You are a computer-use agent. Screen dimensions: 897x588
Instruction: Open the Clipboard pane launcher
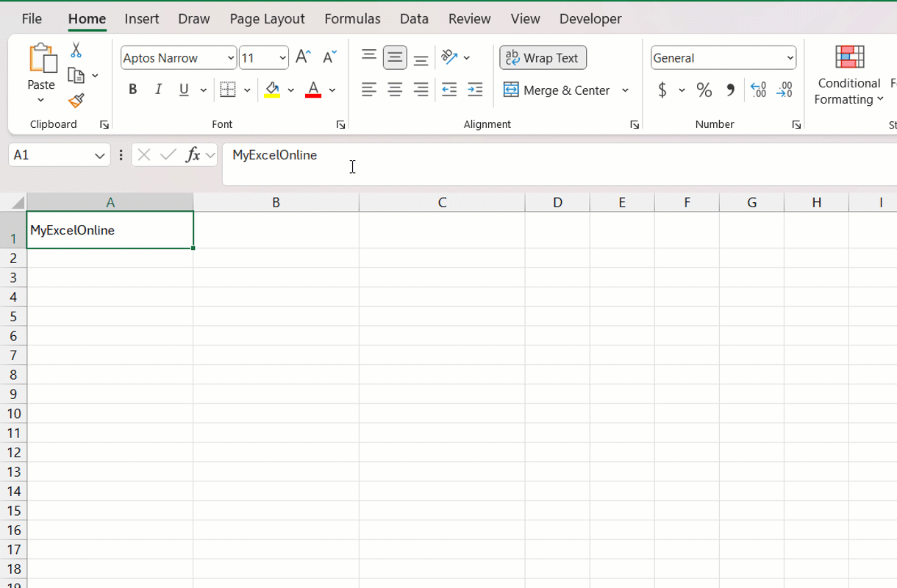pos(104,125)
